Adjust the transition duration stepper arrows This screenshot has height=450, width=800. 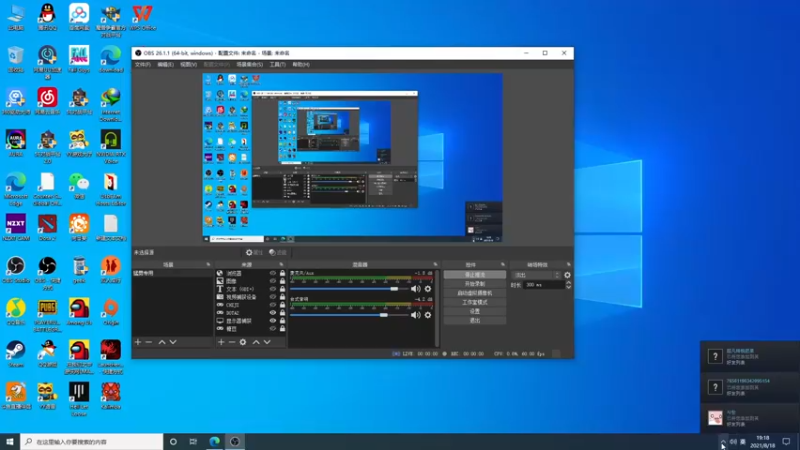568,285
